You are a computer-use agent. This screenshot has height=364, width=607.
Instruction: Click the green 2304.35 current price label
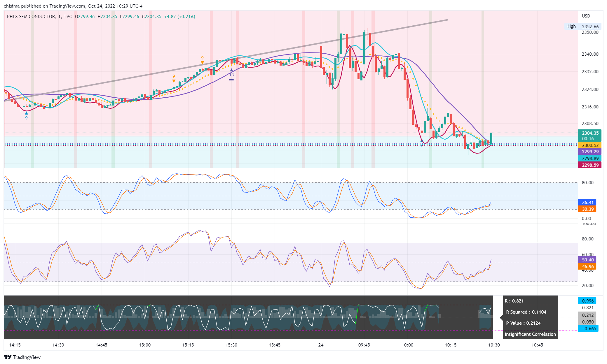[x=590, y=133]
